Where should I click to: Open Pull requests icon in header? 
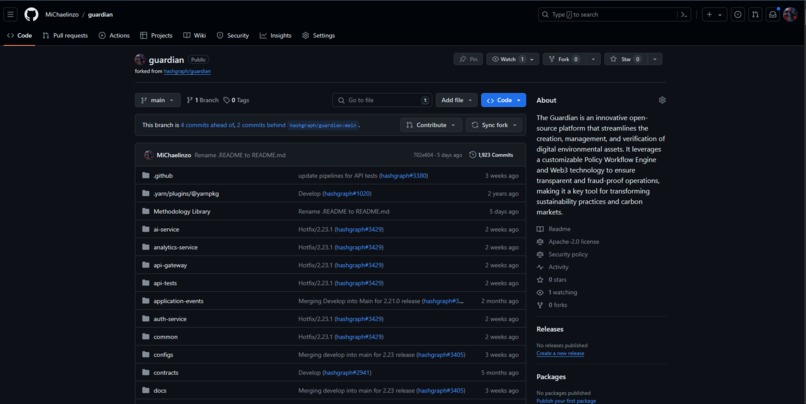755,15
